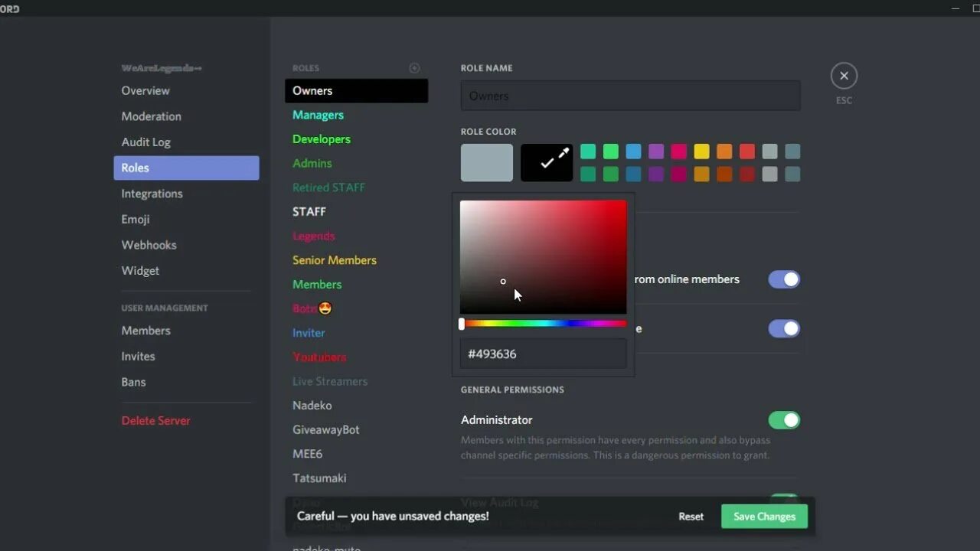Image resolution: width=980 pixels, height=551 pixels.
Task: Disable the Administrator permission toggle
Action: click(x=784, y=420)
